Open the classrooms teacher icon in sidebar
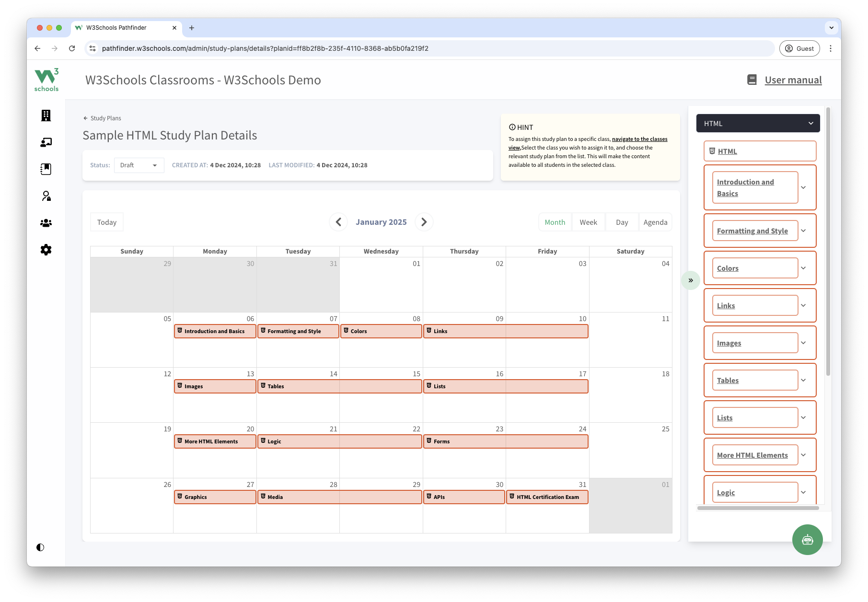 [x=46, y=142]
